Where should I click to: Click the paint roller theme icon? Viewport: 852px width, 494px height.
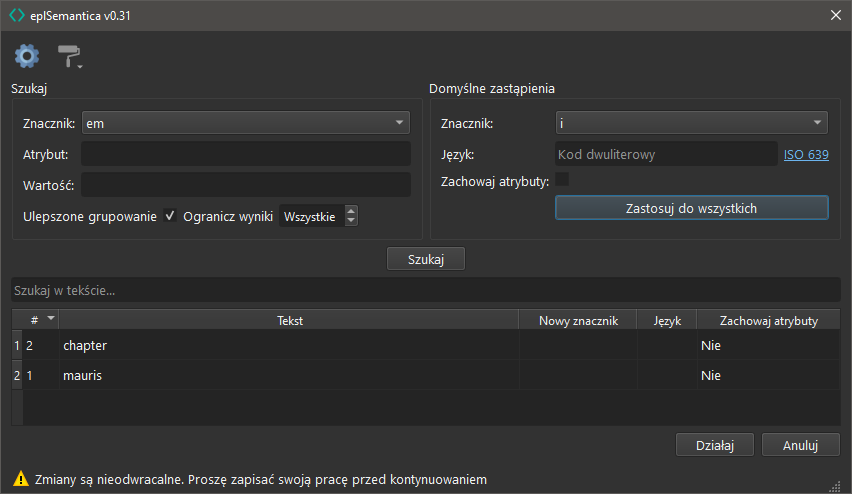tap(69, 57)
